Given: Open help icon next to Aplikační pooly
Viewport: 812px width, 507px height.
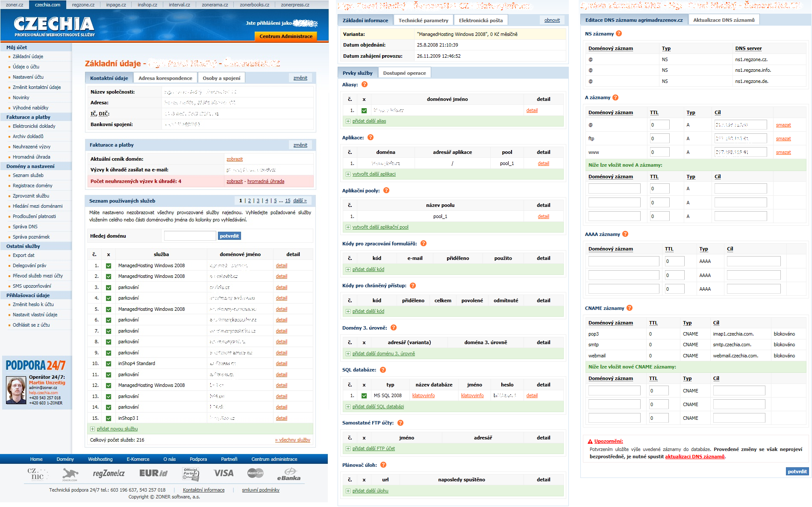Looking at the screenshot, I should (x=386, y=191).
